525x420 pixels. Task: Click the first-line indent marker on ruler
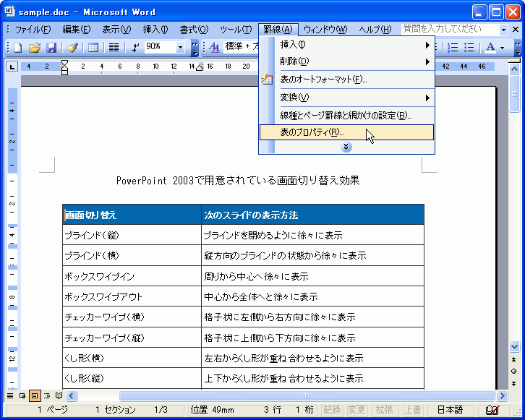(64, 63)
